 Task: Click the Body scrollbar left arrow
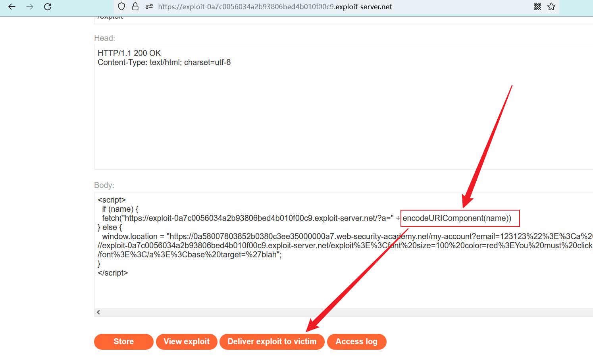click(98, 312)
